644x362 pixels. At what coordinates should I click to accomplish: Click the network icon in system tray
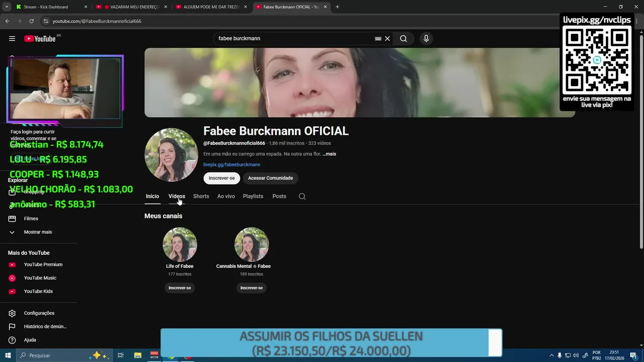tap(568, 355)
